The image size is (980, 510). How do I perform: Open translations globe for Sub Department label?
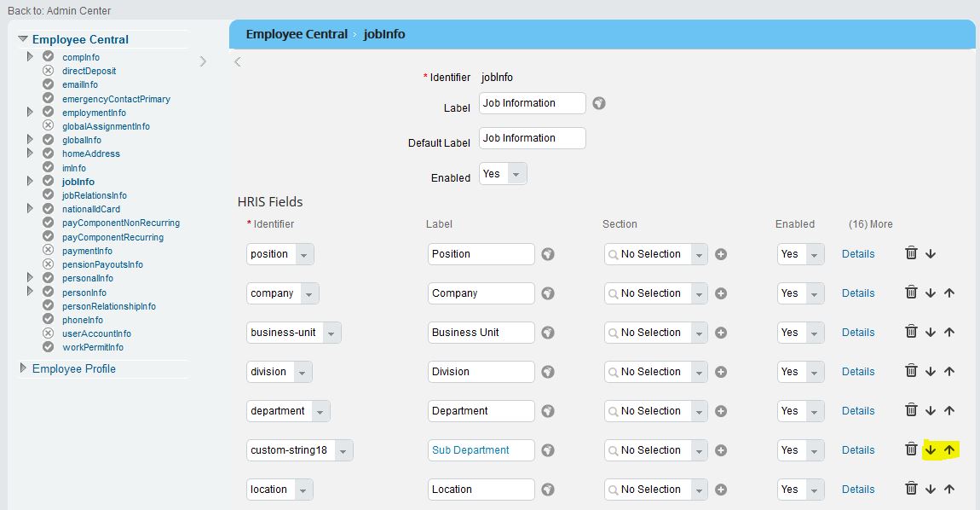[x=548, y=450]
